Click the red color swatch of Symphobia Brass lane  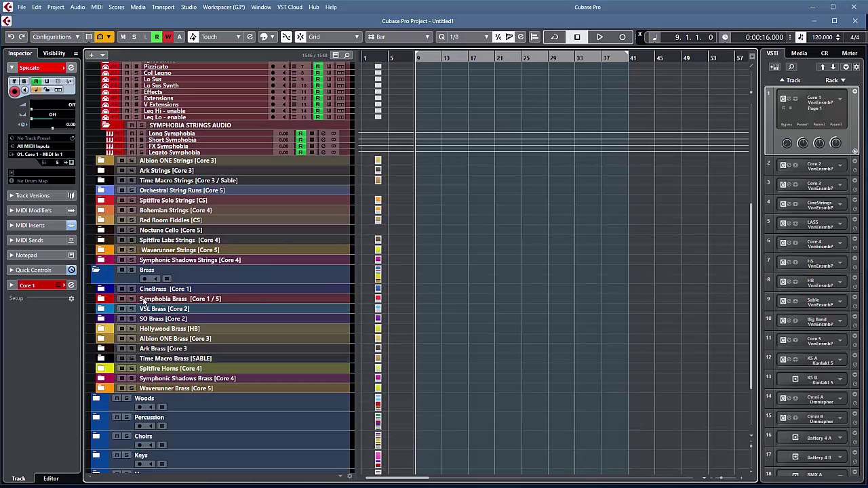point(378,299)
